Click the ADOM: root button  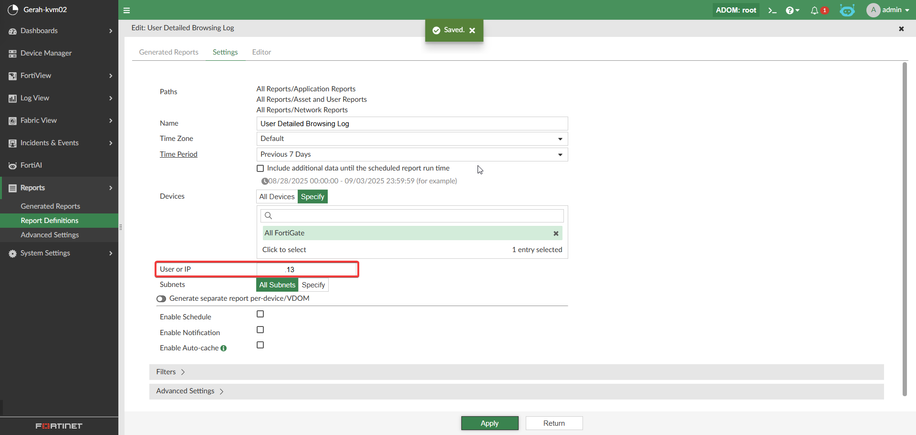point(735,10)
